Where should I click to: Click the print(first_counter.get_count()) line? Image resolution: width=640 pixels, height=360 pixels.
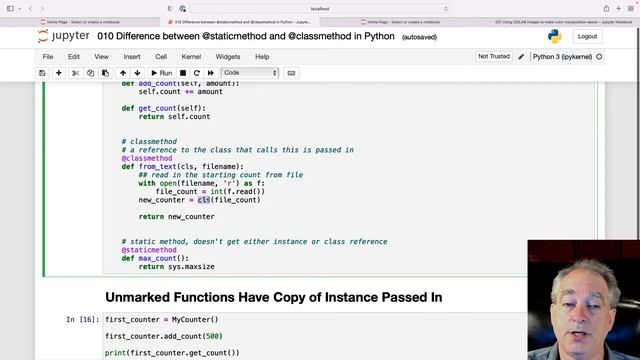(x=172, y=353)
